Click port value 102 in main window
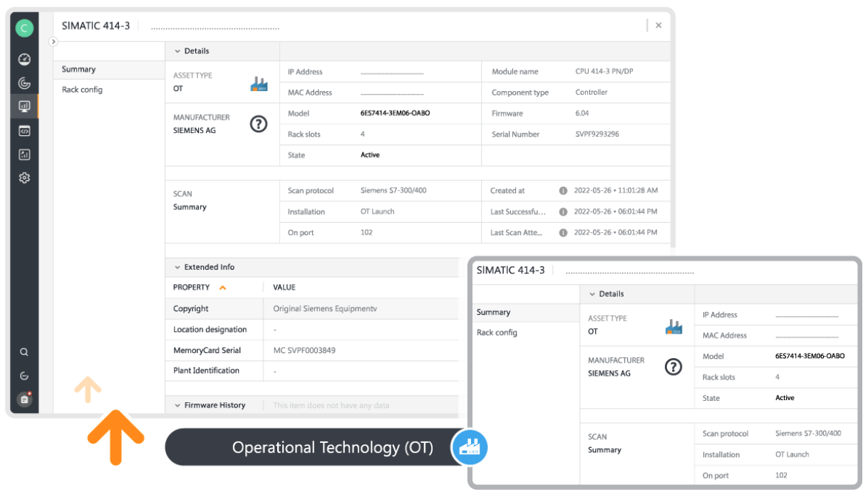The height and width of the screenshot is (497, 868). coord(366,233)
